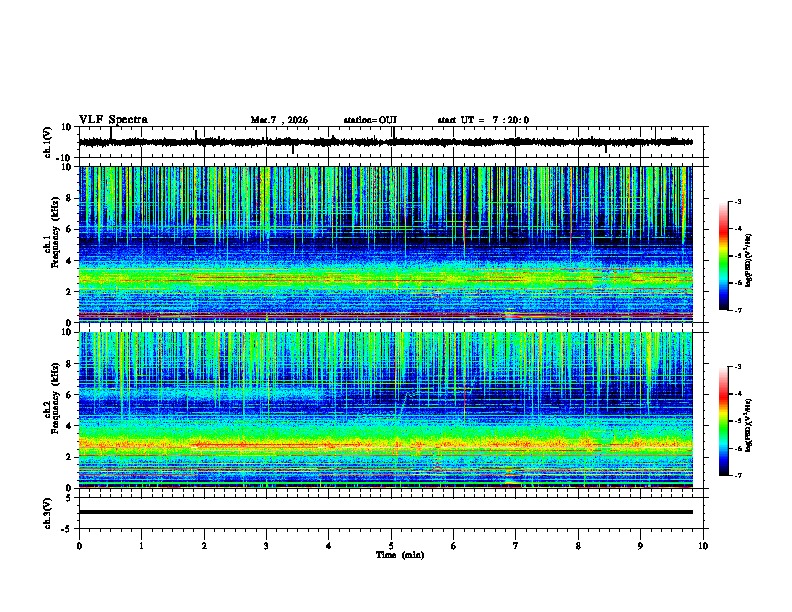
Task: Click ch.1 frequency axis tick "8"
Action: pyautogui.click(x=70, y=198)
